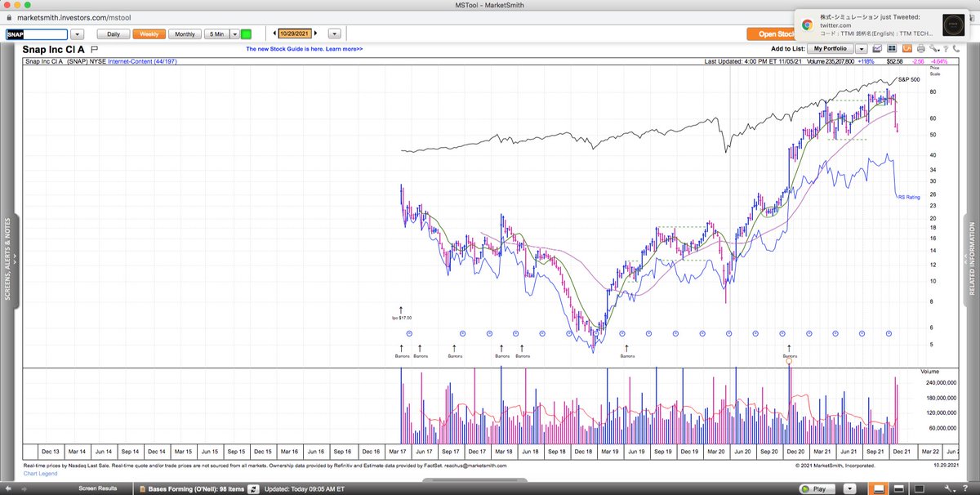Print the chart with the printer icon

(921, 49)
